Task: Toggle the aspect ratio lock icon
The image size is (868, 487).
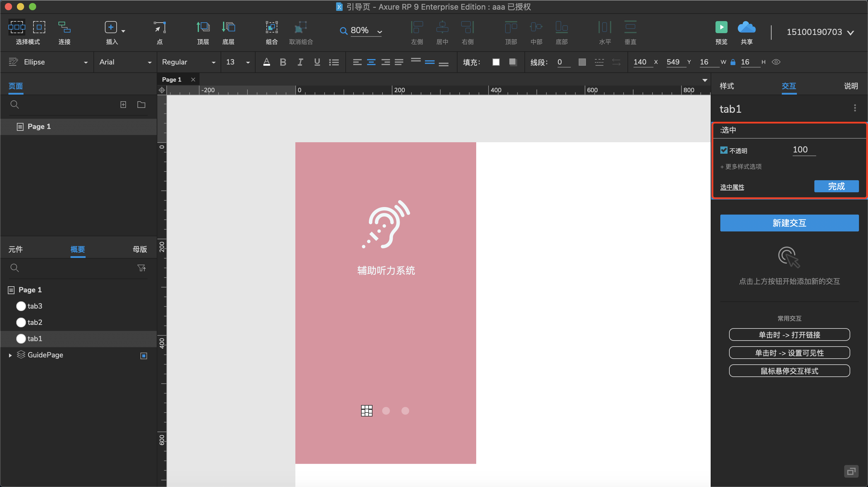Action: pyautogui.click(x=733, y=62)
